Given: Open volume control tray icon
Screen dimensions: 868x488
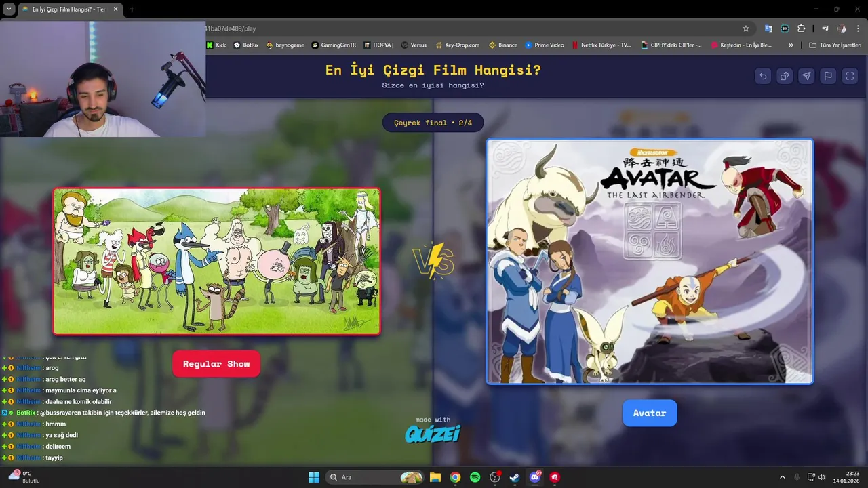Looking at the screenshot, I should (x=821, y=477).
